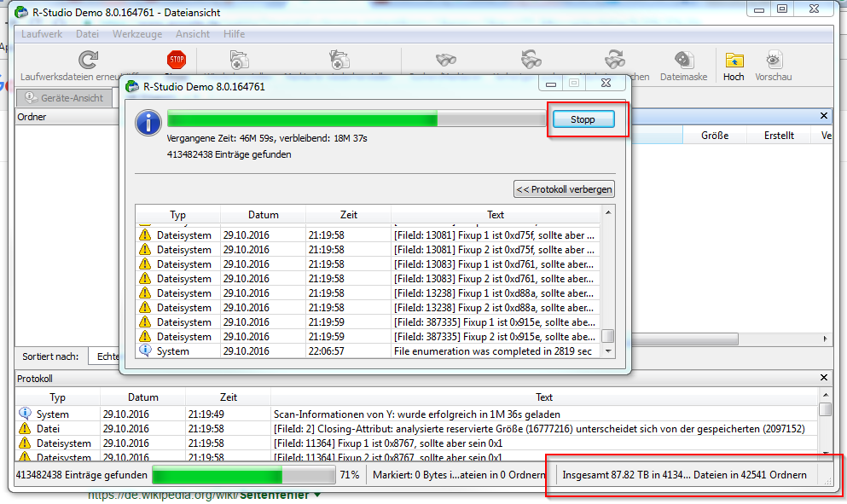This screenshot has height=504, width=847.
Task: Click the Vergangene Zeit elapsed time text
Action: click(267, 138)
